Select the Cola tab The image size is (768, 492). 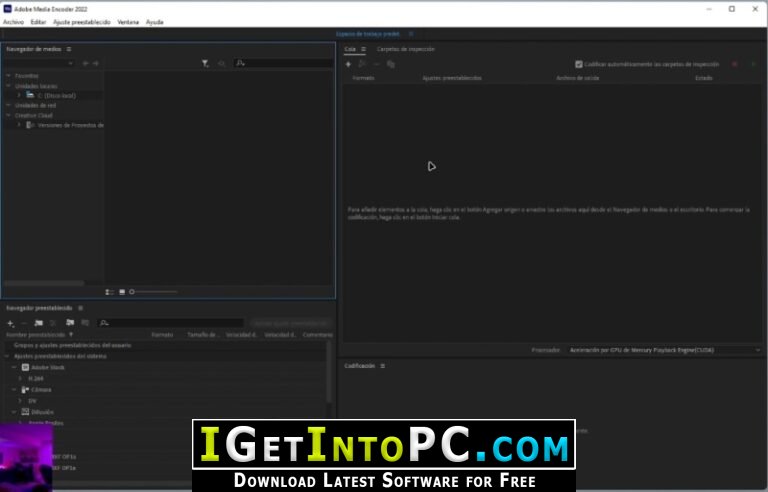[x=350, y=49]
